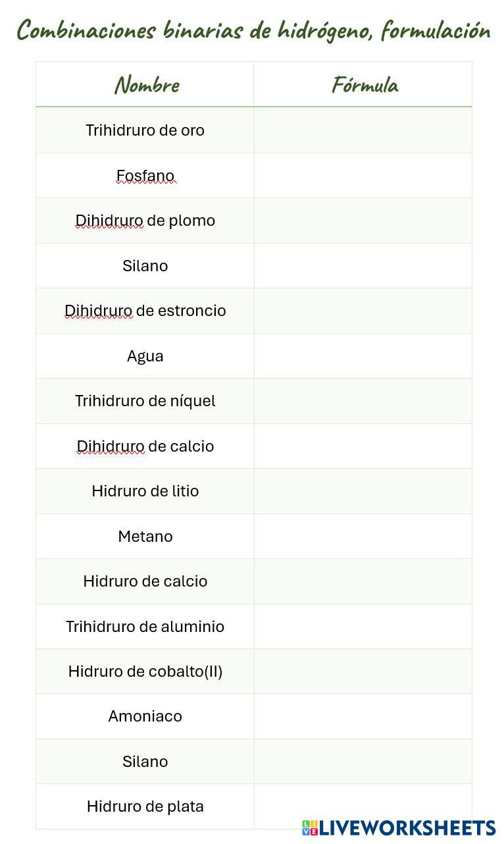Click formula field for Trihidruro de oro
This screenshot has width=504, height=844.
click(363, 130)
